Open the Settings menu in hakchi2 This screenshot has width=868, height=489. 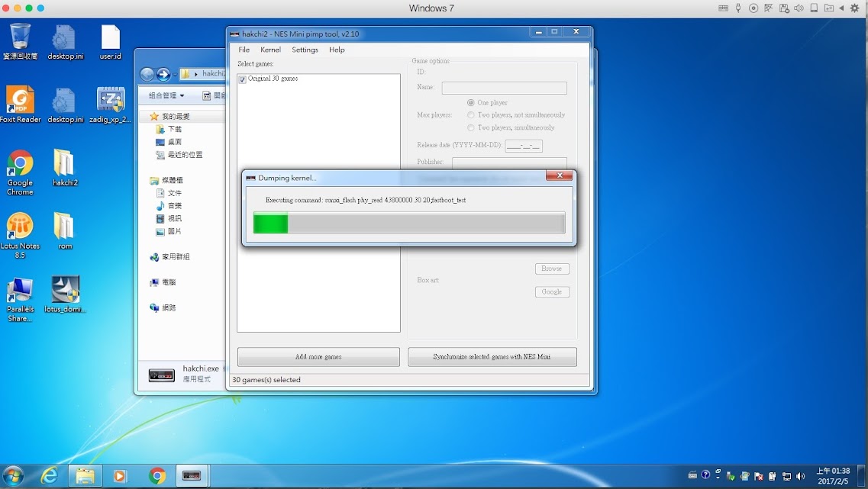(305, 50)
